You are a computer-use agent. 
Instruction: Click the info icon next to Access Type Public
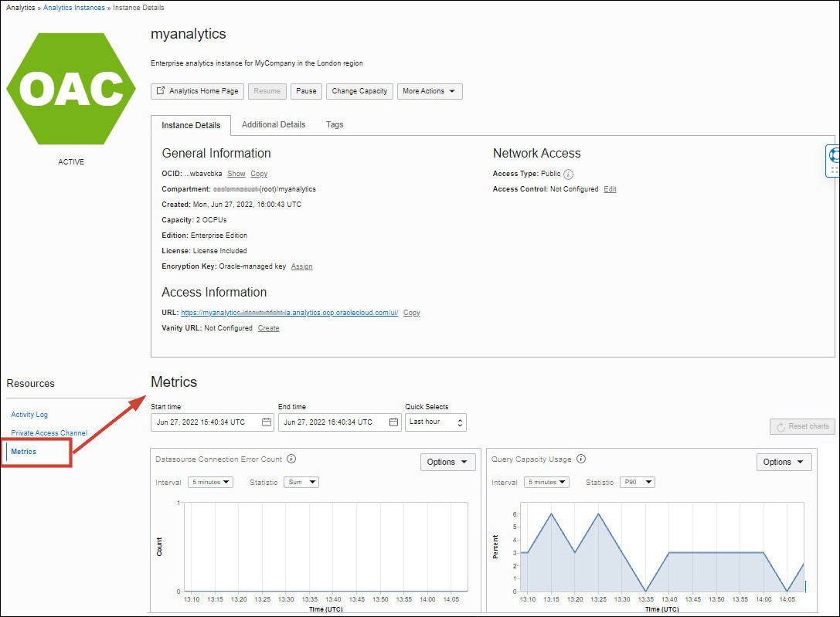pyautogui.click(x=568, y=174)
